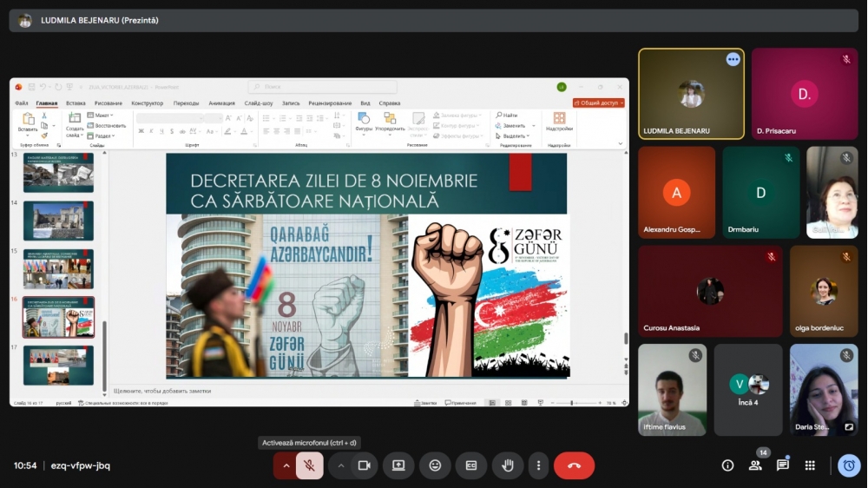Click the blue clock icon at bottom right

[849, 465]
